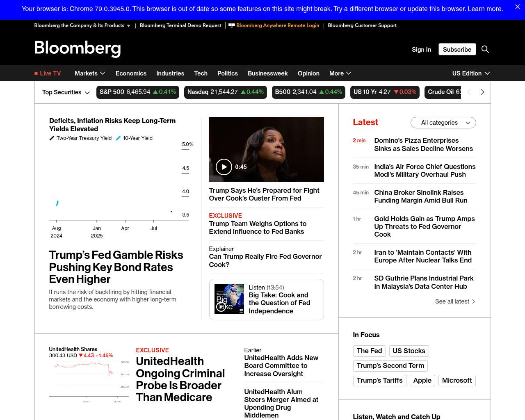Screen dimensions: 525x420
Task: Read China Broker Sinolink story
Action: [x=420, y=196]
